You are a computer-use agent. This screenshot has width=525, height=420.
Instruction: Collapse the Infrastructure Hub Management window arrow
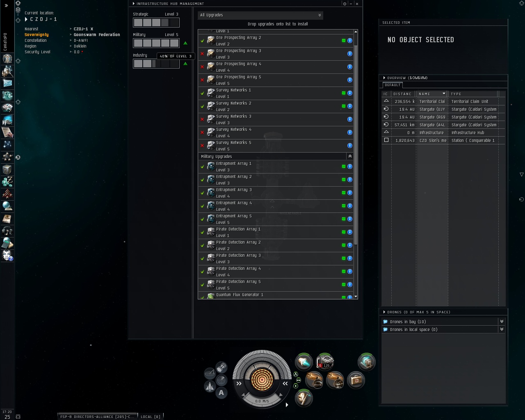click(134, 4)
